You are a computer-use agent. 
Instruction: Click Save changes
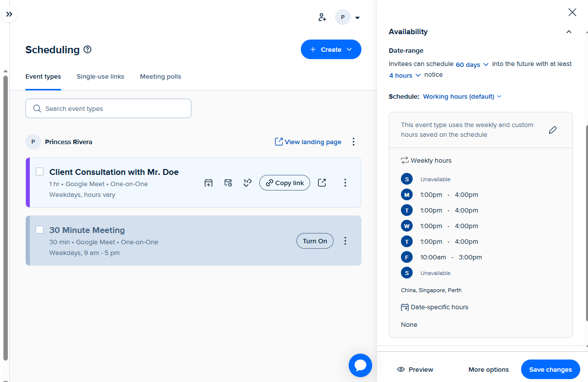(550, 369)
